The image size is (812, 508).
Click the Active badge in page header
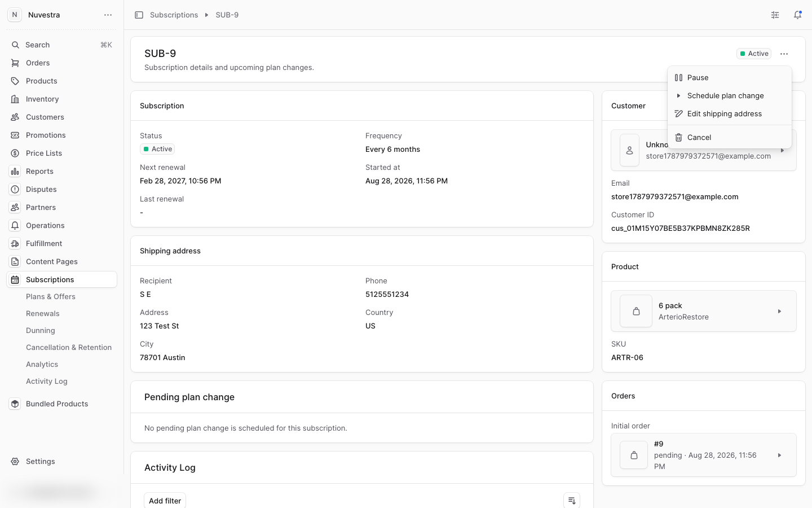click(x=754, y=54)
